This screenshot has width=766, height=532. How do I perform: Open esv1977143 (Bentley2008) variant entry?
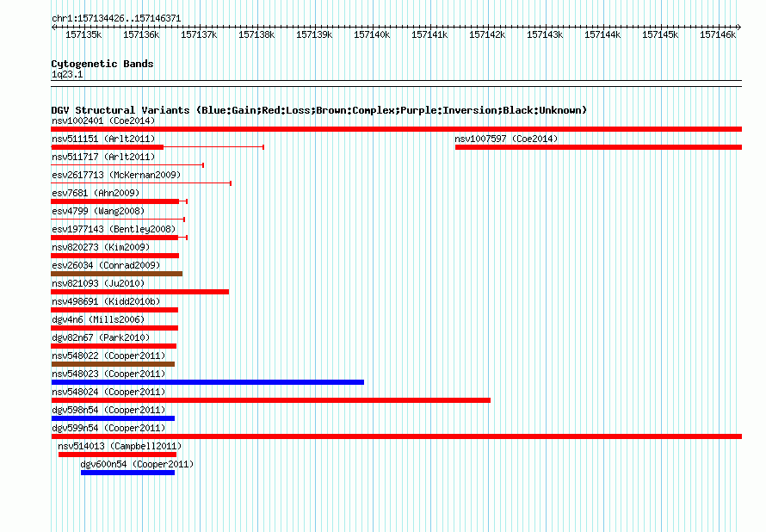tap(114, 229)
